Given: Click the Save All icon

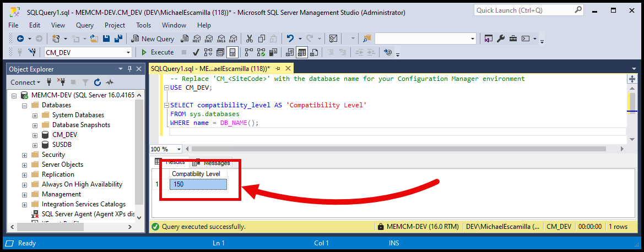Looking at the screenshot, I should click(118, 39).
